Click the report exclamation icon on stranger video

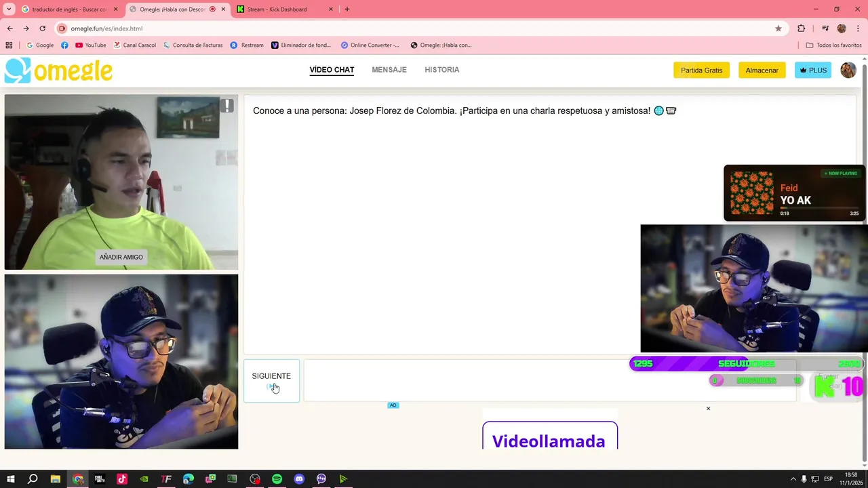(x=227, y=106)
